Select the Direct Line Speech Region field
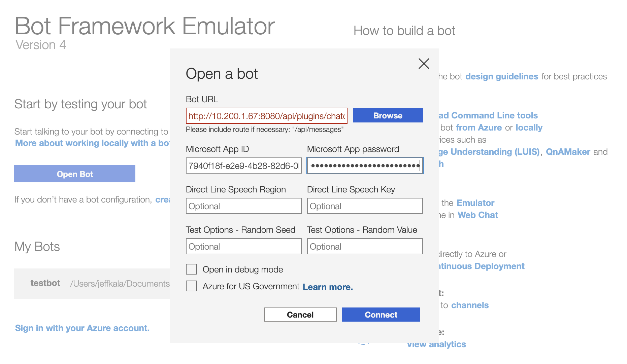This screenshot has height=364, width=627. click(243, 206)
